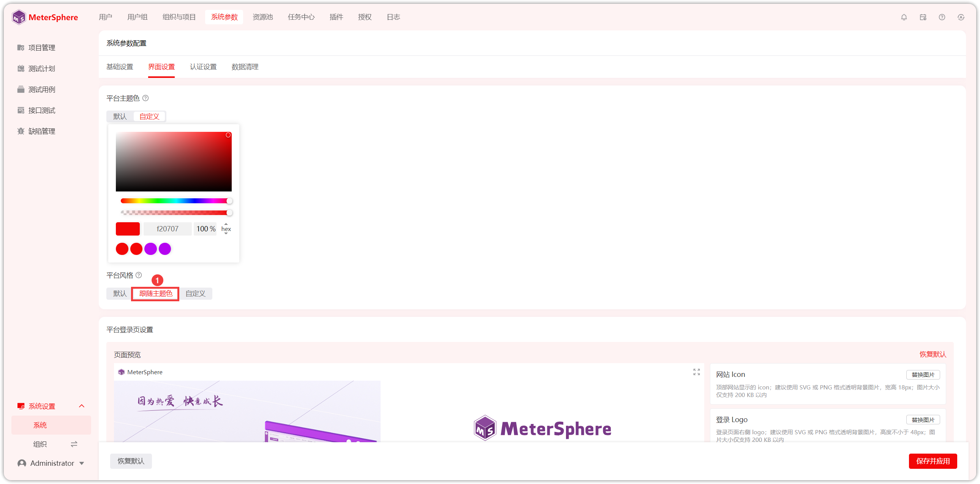Click the MeterSphere logo in top left

[45, 17]
